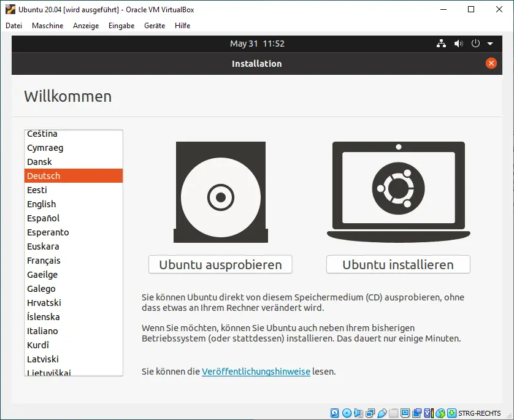
Task: Click the audio status icon in VirtualBox bar
Action: point(358,413)
